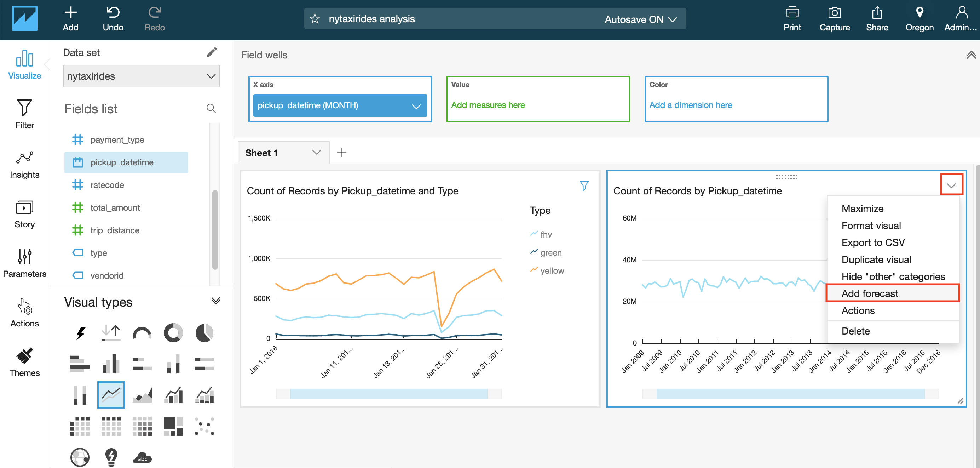The image size is (980, 468).
Task: Open the Oregon region selector
Action: [x=919, y=19]
